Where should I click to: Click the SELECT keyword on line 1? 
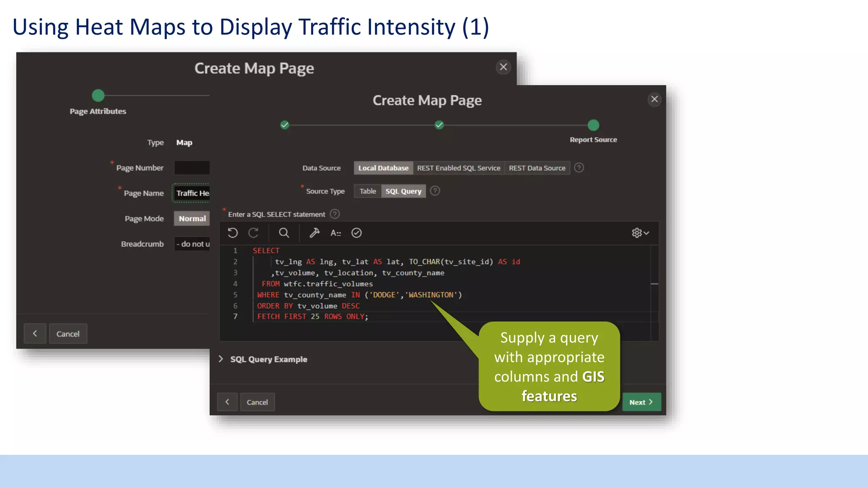pyautogui.click(x=266, y=251)
